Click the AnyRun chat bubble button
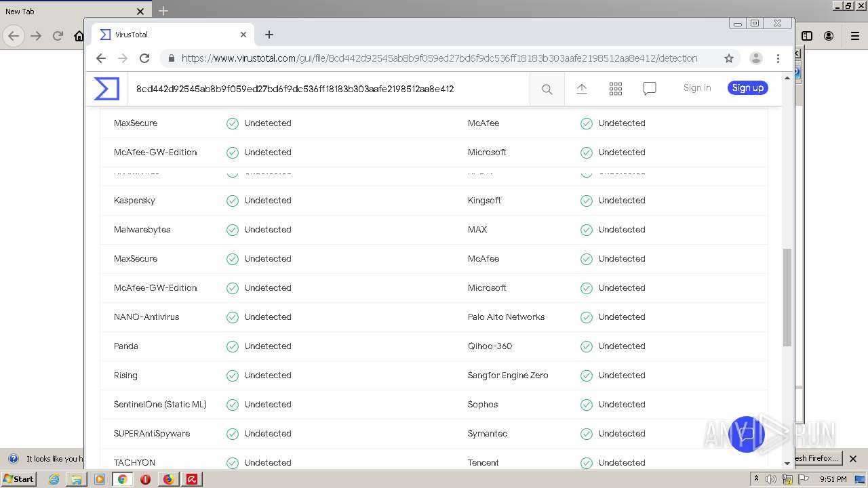 click(747, 434)
